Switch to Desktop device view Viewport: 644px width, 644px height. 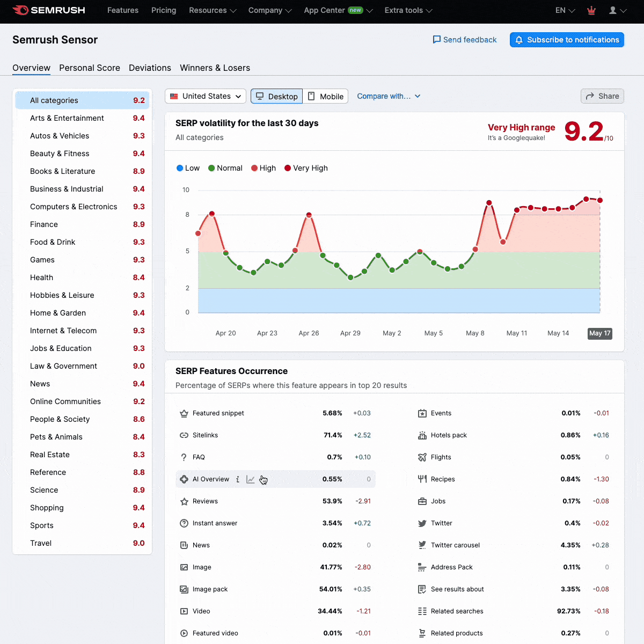(x=277, y=96)
